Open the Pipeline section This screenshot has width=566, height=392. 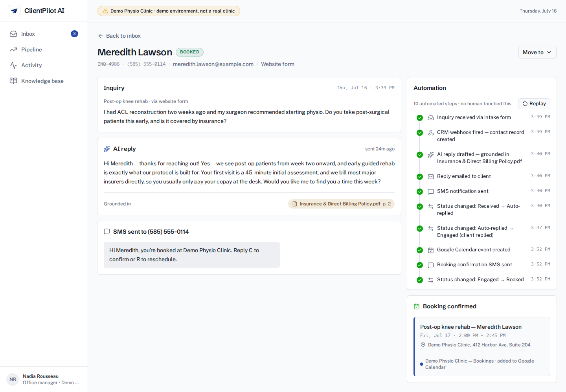[x=44, y=49]
